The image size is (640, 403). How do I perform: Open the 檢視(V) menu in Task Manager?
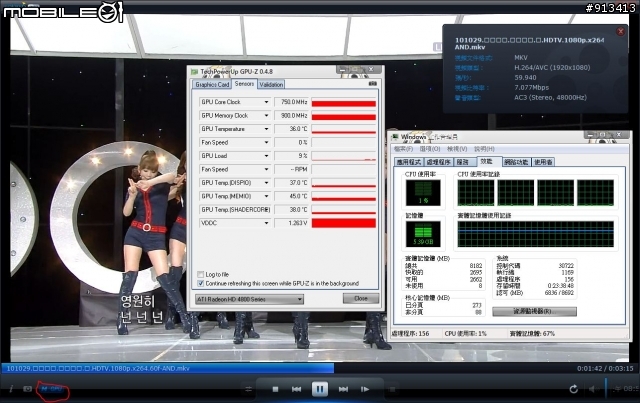(457, 149)
